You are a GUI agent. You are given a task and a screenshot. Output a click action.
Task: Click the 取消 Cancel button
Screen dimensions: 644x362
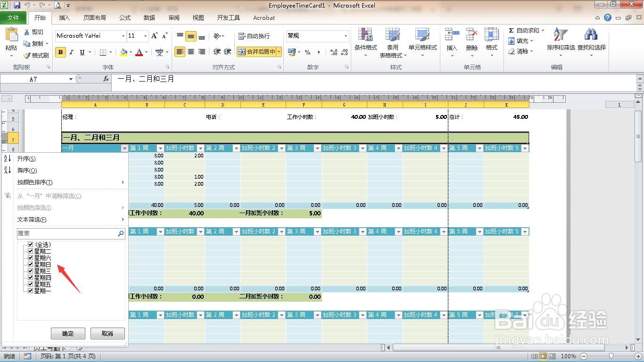tap(107, 333)
